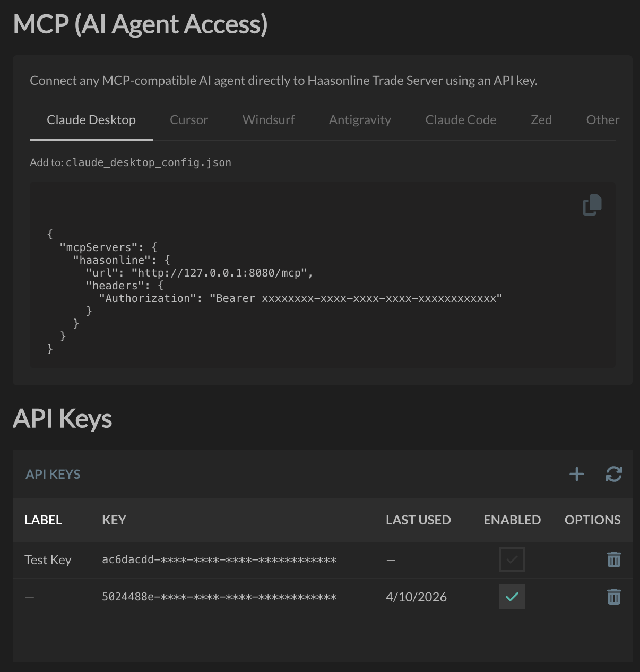Switch to the Windsurf tab
The image size is (640, 672).
(x=268, y=120)
